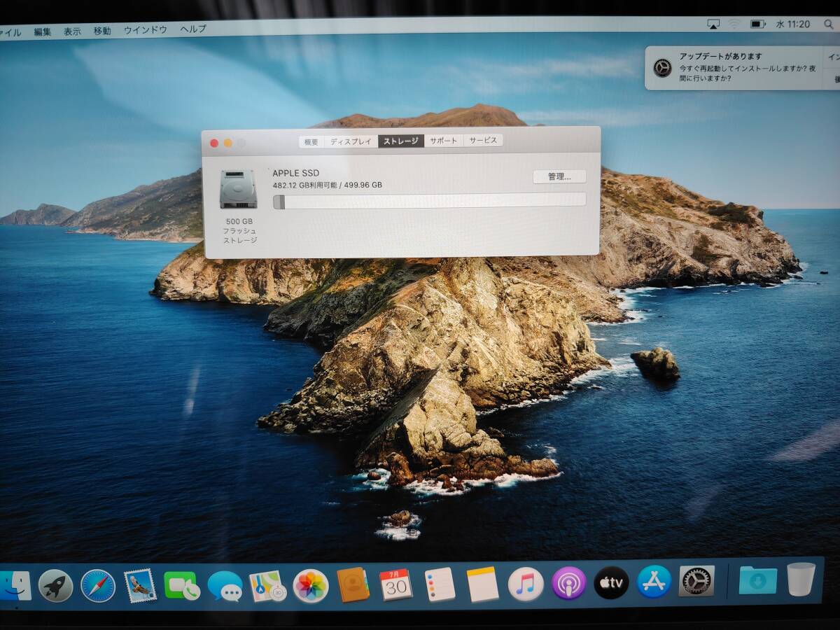The image size is (840, 630).
Task: Launch the Photos app
Action: [x=311, y=585]
